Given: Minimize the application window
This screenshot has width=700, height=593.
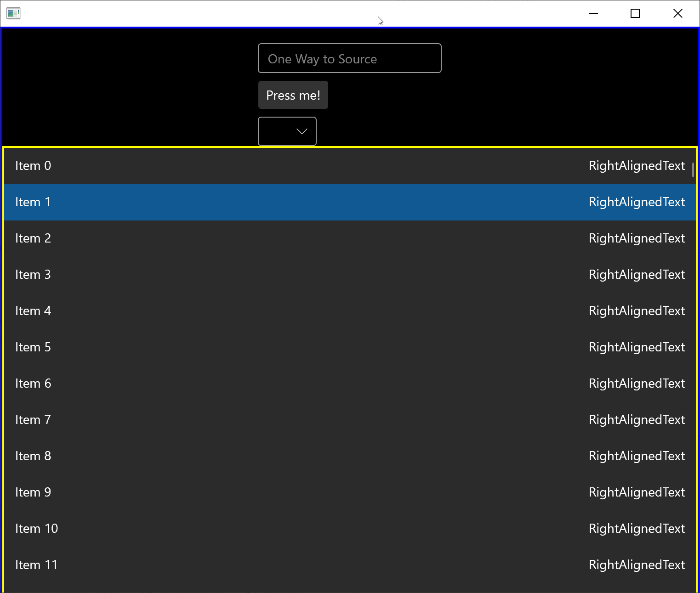Looking at the screenshot, I should pyautogui.click(x=593, y=13).
